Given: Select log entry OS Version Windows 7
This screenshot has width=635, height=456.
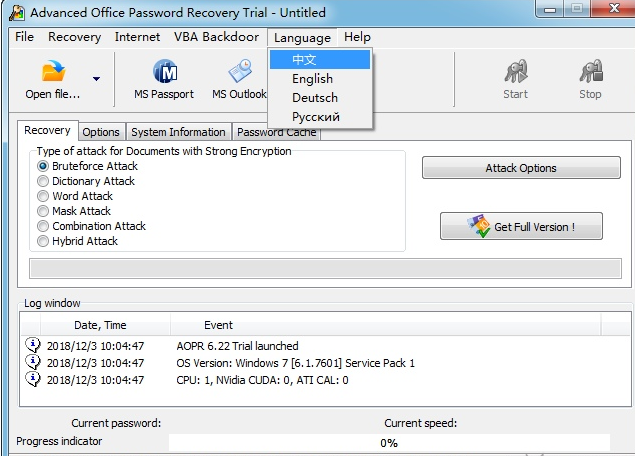Looking at the screenshot, I should pyautogui.click(x=296, y=363).
